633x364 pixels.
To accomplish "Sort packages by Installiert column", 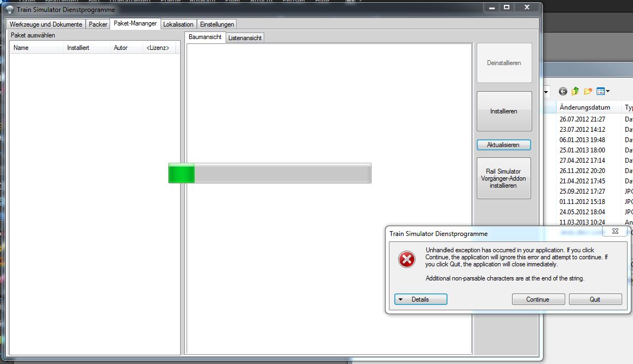I will point(87,48).
